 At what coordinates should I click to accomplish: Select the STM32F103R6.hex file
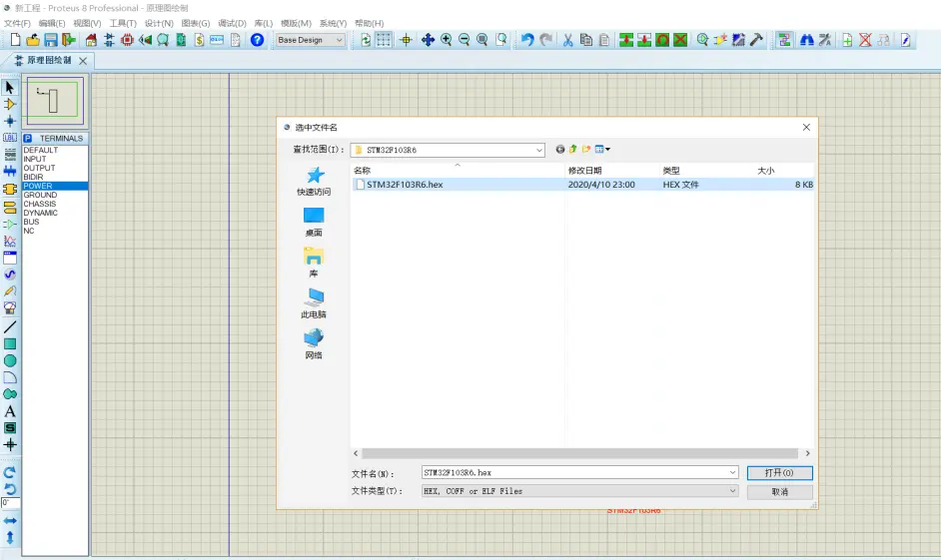point(582,185)
